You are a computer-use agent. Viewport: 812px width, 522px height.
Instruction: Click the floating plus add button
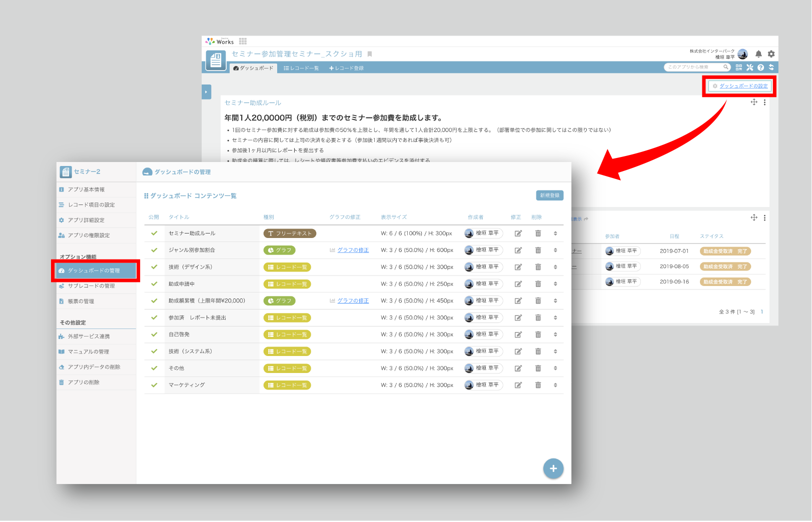pos(553,468)
